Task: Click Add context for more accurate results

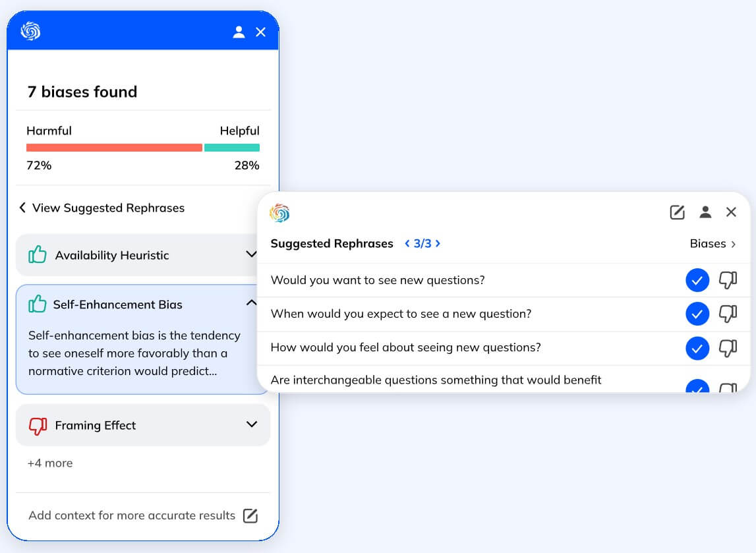Action: (132, 515)
